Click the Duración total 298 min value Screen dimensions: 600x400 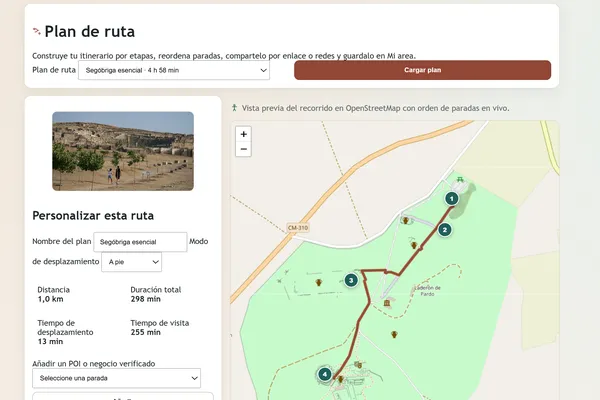(145, 299)
